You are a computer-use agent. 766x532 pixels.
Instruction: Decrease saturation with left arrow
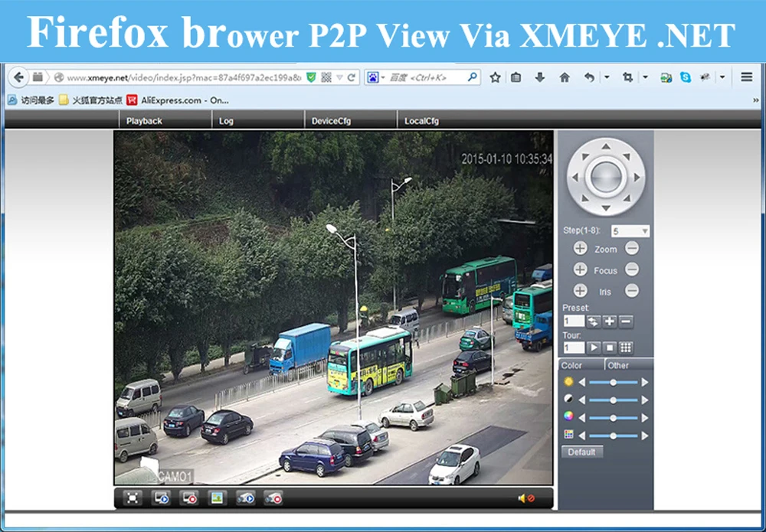(x=581, y=418)
